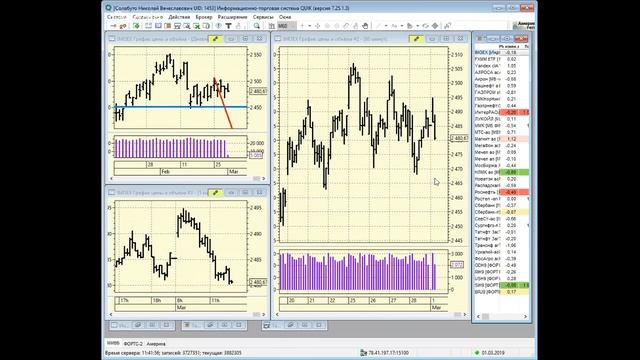
Task: Open the Брокер menu
Action: click(x=204, y=17)
